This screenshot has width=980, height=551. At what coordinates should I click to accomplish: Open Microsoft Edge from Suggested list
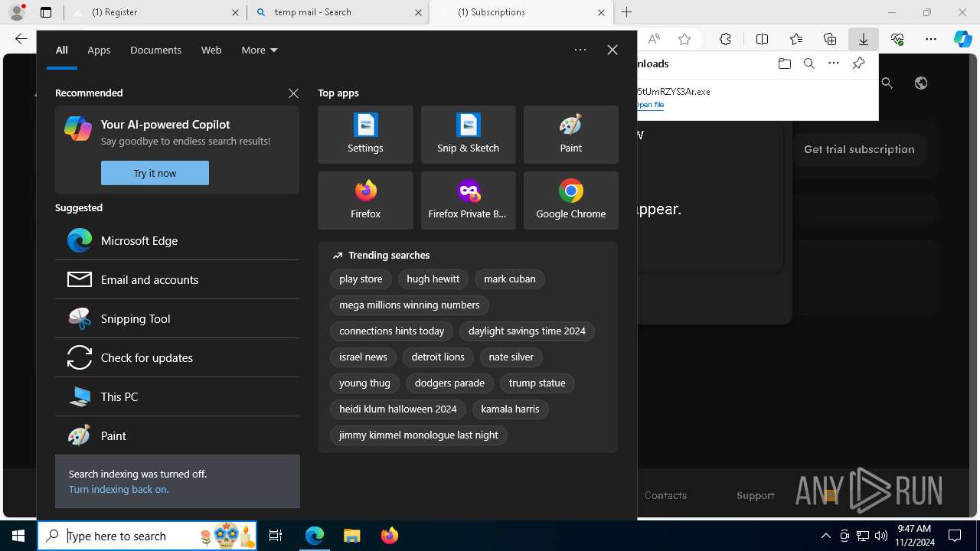click(177, 240)
